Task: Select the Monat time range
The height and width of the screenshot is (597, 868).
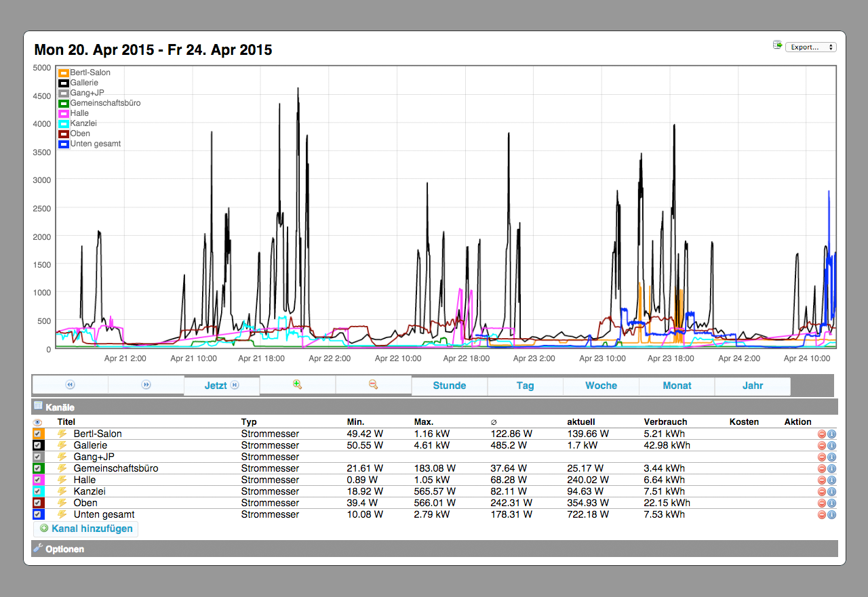Action: coord(677,386)
